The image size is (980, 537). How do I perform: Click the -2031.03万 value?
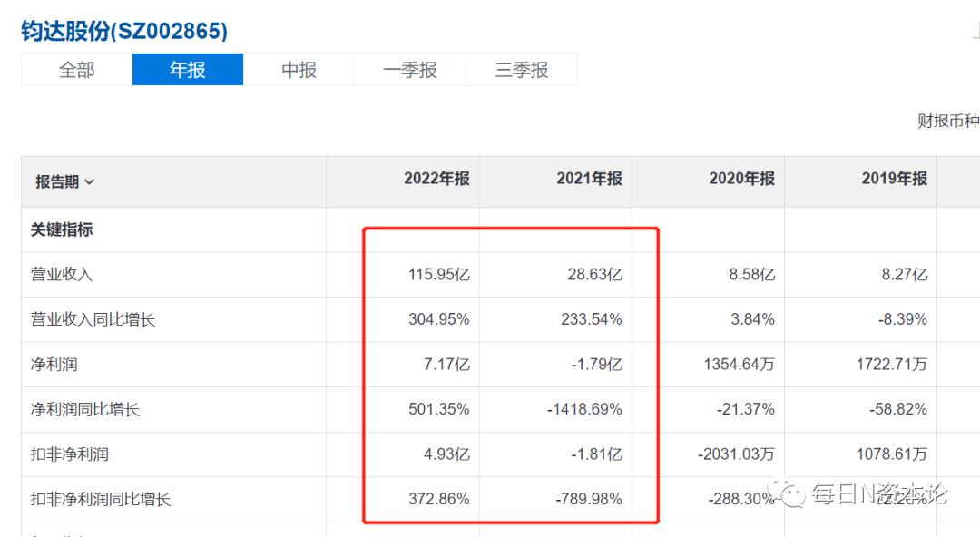[736, 454]
